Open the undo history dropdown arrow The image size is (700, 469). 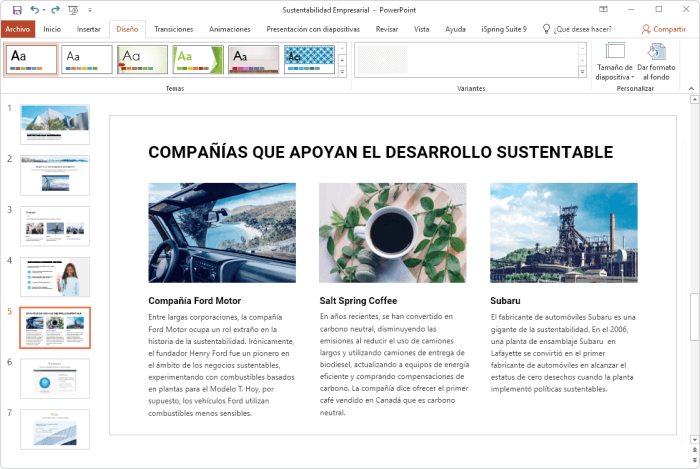[44, 10]
